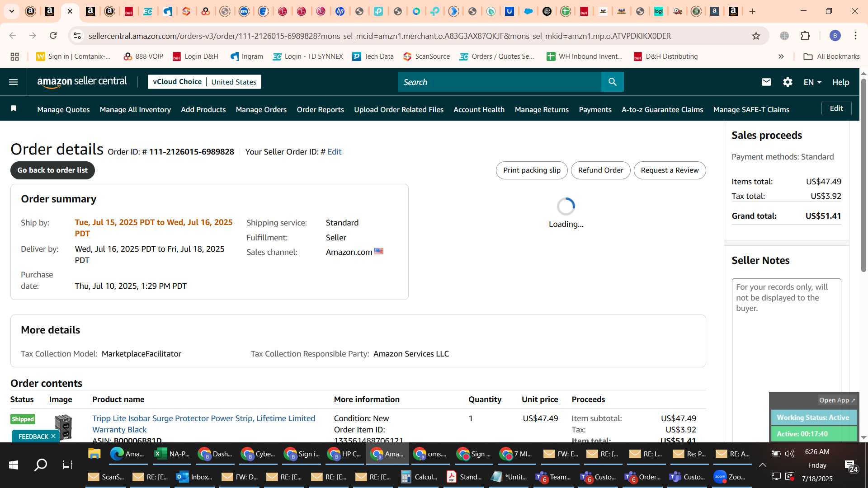The image size is (868, 488).
Task: Open Add Products menu item
Action: tap(203, 109)
